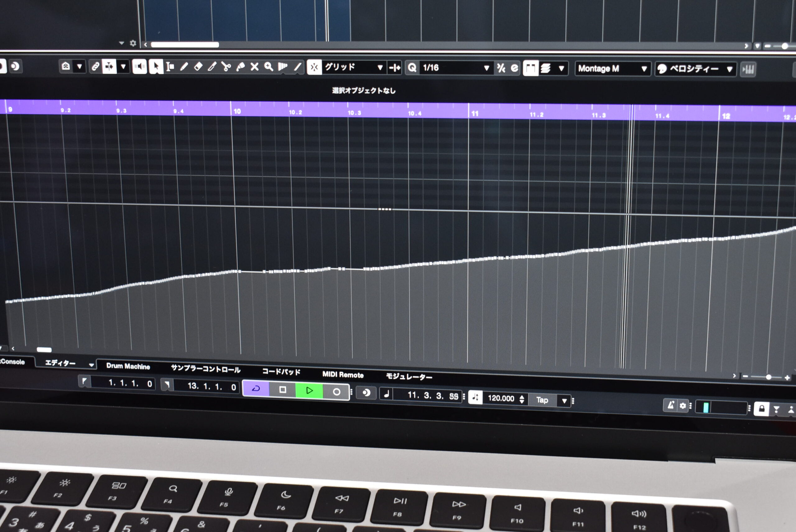The width and height of the screenshot is (796, 532).
Task: Select the Mute X tool
Action: [254, 67]
